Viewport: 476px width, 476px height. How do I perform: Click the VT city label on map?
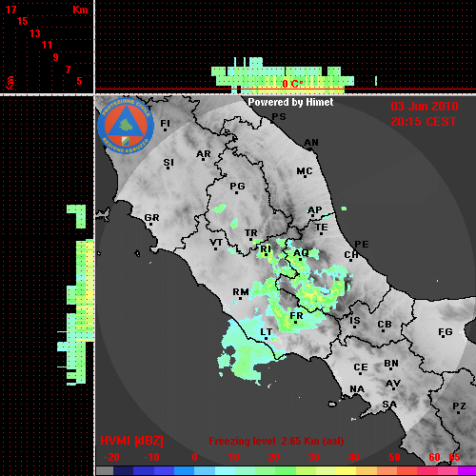[x=216, y=243]
